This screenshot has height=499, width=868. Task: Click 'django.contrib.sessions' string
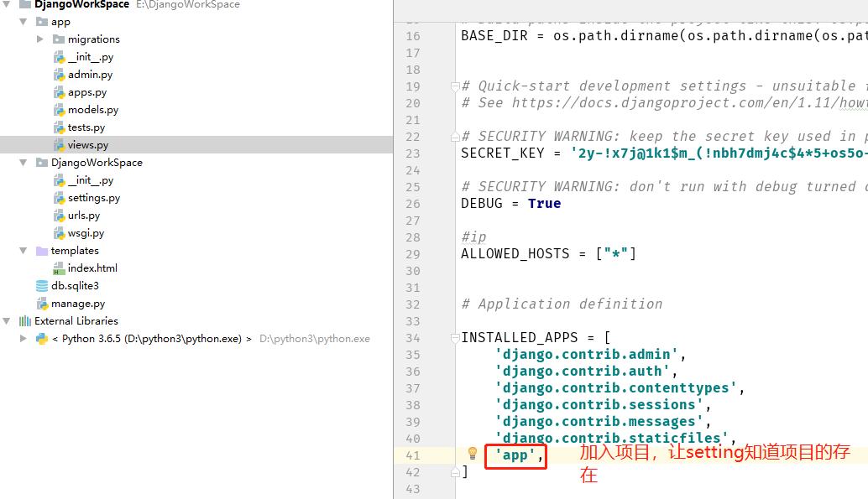coord(599,405)
